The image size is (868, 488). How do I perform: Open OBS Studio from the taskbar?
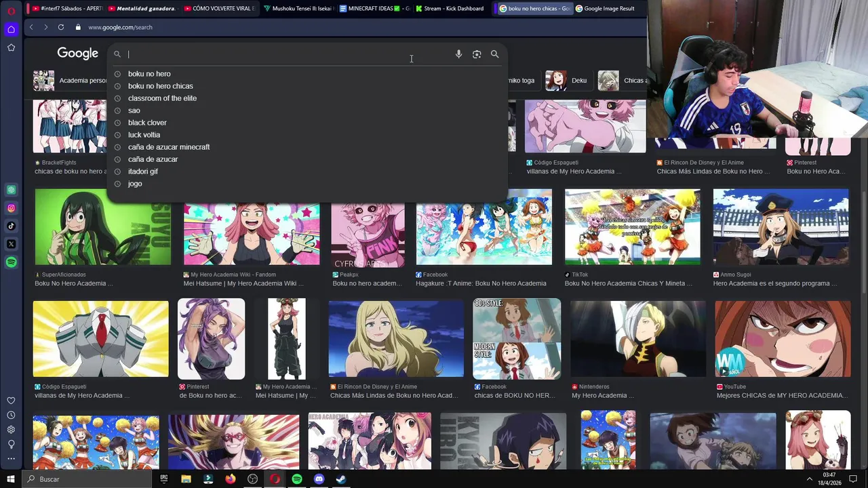[x=253, y=479]
